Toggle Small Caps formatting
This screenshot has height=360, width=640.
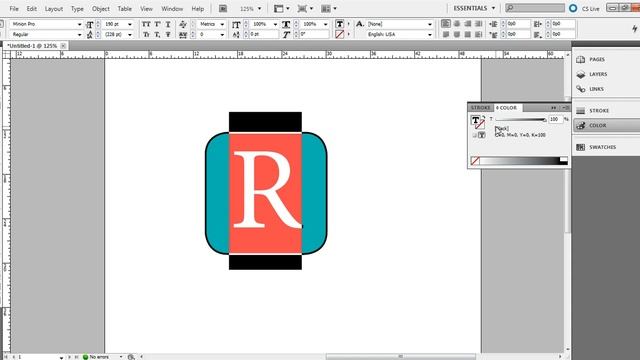point(146,35)
